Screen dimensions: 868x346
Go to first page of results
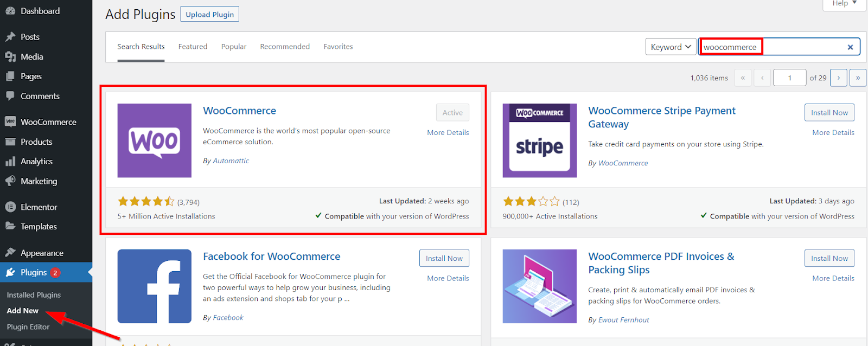(x=743, y=78)
